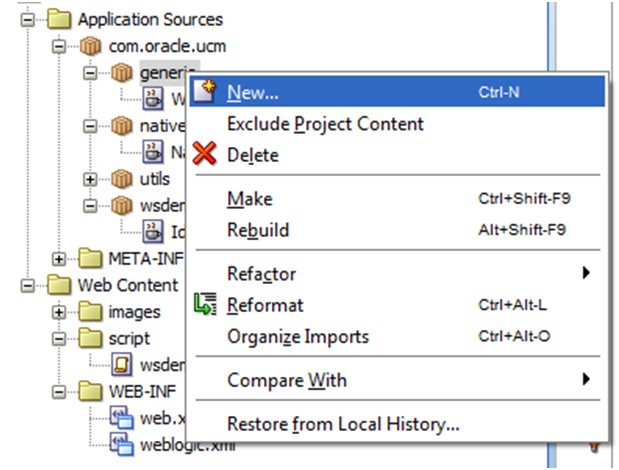Click the weblogic.xml file icon
Screen dimensions: 619x470
point(122,443)
